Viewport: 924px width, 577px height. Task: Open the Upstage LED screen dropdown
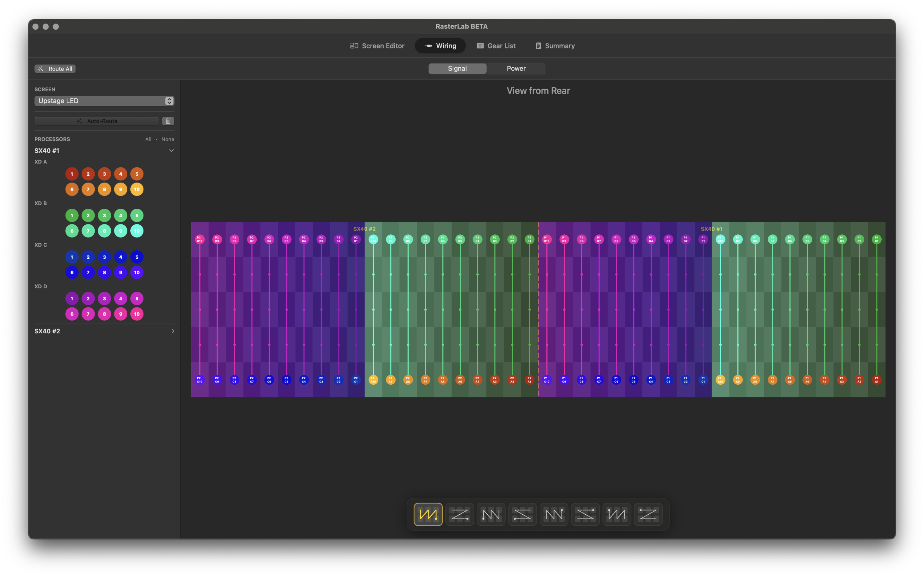tap(104, 101)
